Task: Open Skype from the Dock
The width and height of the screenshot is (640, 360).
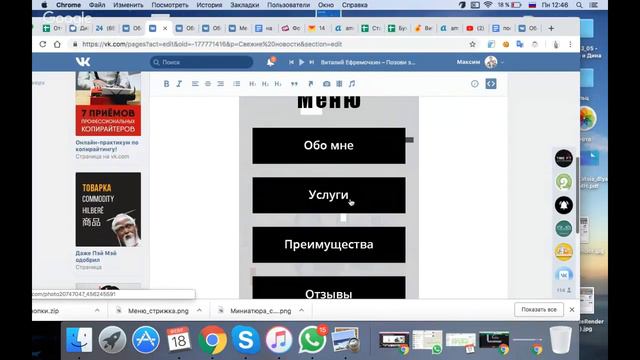Action: [246, 340]
